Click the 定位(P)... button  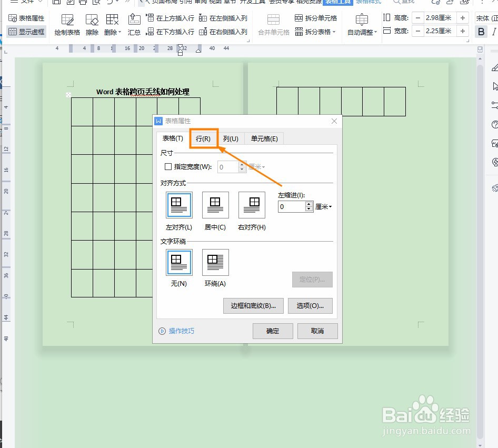pos(312,280)
